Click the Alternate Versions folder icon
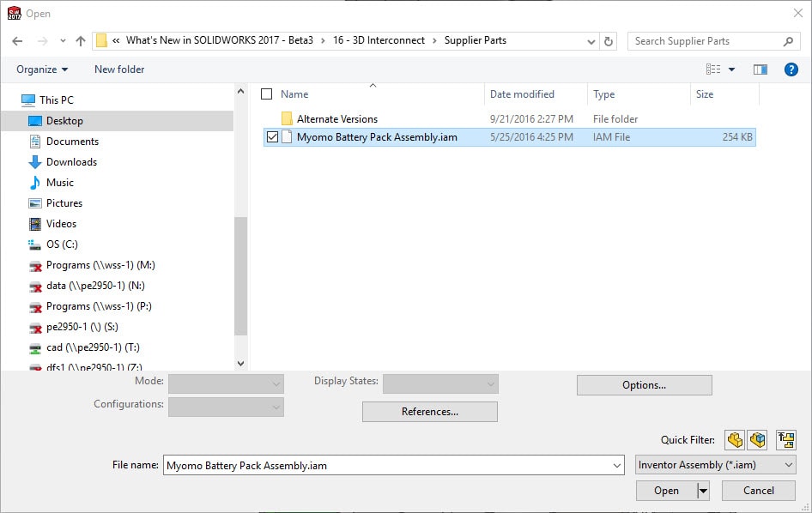 [287, 118]
